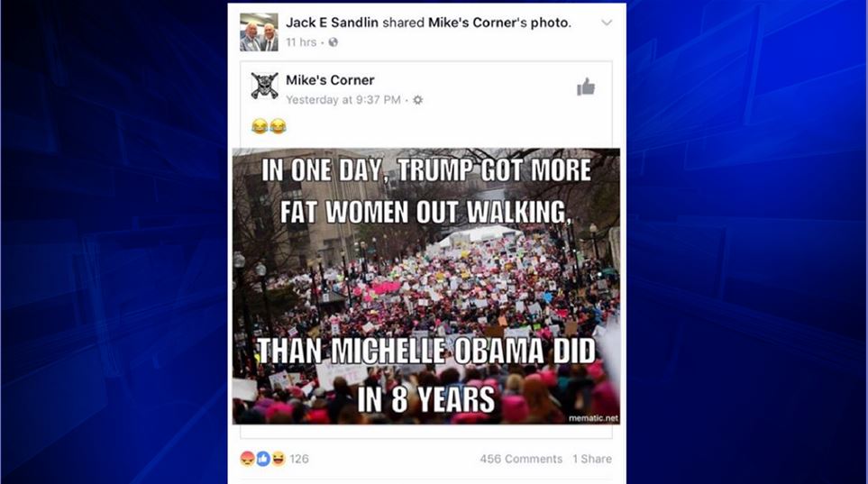Click Mike's Corner skull avatar

click(265, 86)
